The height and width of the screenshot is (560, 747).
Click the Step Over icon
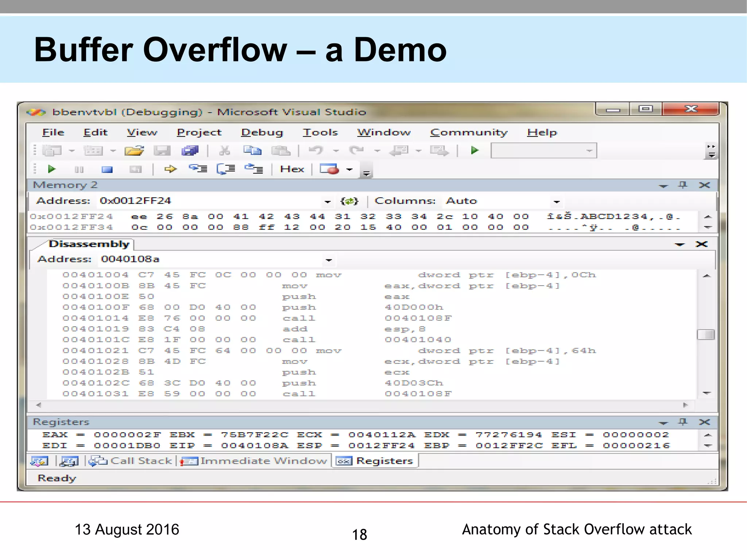click(x=226, y=169)
